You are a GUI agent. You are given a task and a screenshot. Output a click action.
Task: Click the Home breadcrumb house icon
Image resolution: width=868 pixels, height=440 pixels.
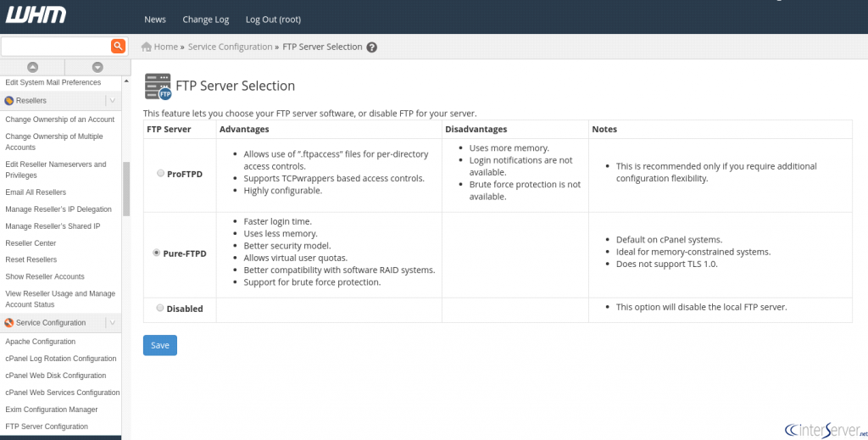point(147,47)
